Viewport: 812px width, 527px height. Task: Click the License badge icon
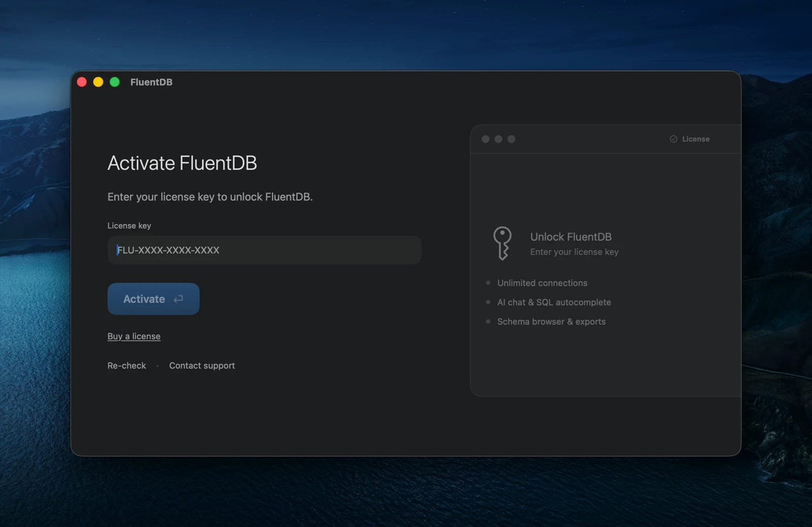click(673, 139)
